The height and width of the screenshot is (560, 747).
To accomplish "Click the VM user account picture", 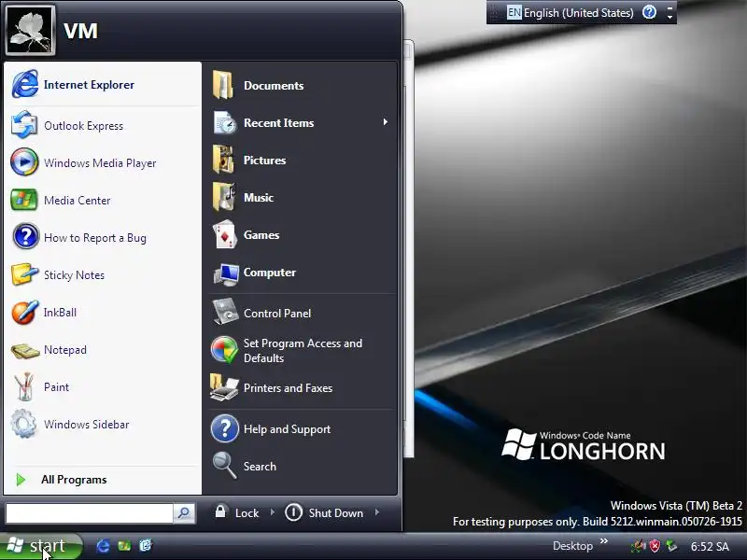I will (30, 31).
